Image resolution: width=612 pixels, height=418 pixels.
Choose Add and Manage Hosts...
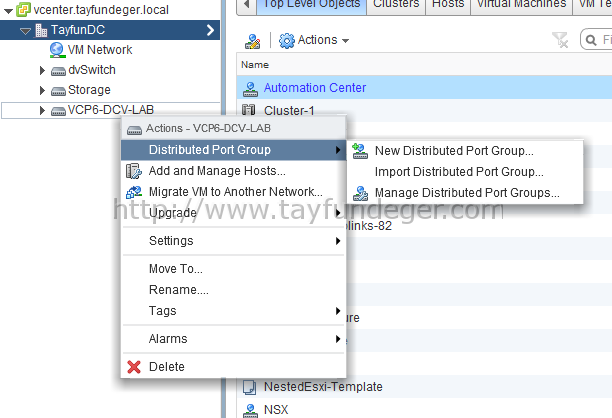[x=233, y=171]
